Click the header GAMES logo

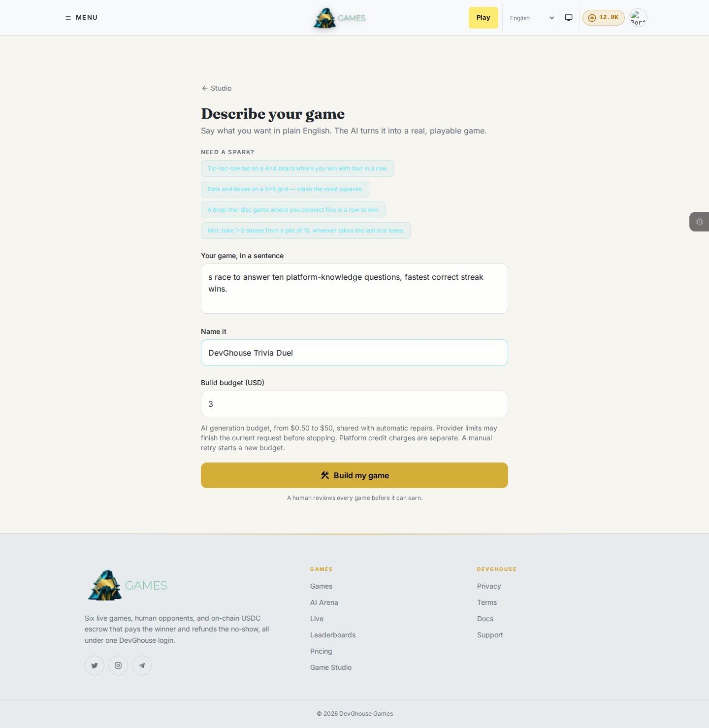click(x=340, y=18)
